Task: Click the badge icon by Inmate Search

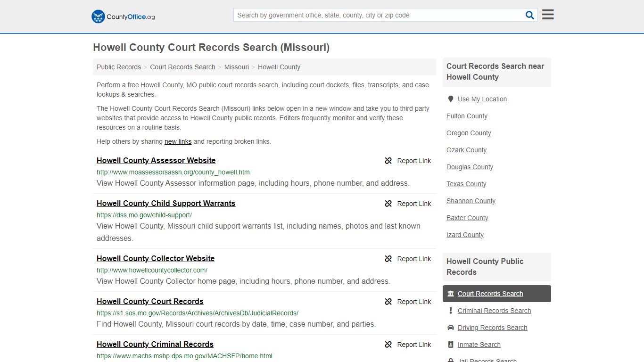Action: tap(451, 345)
